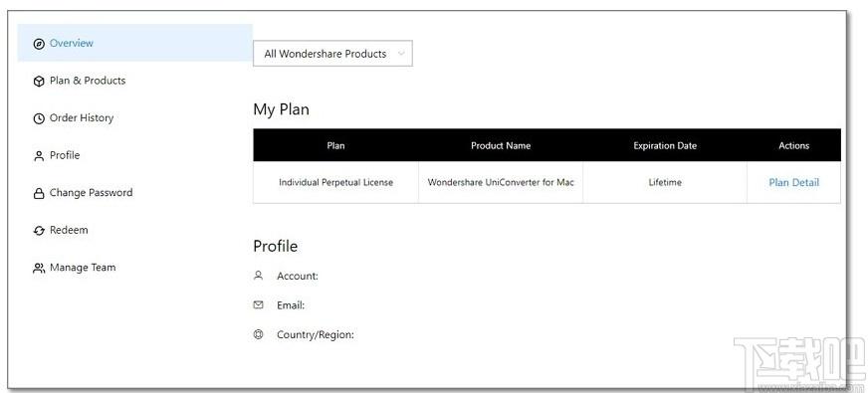This screenshot has width=868, height=393.
Task: Click the Account person icon under Profile
Action: 258,275
